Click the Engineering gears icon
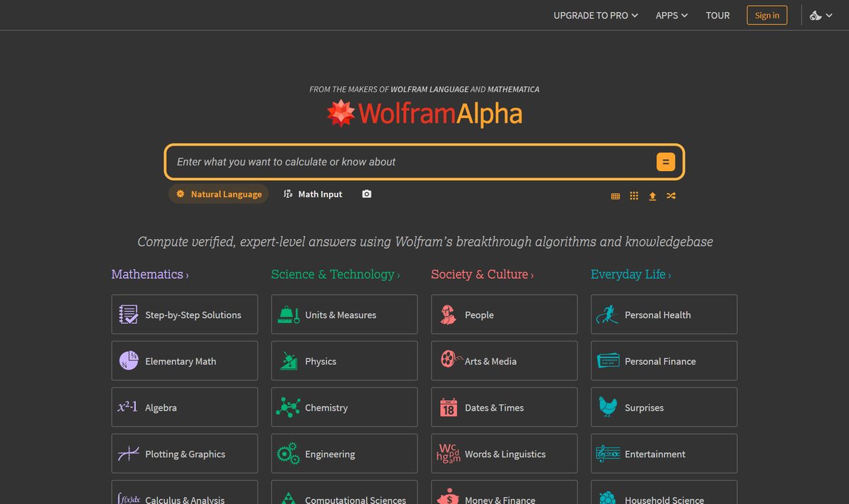Image resolution: width=849 pixels, height=504 pixels. [288, 454]
